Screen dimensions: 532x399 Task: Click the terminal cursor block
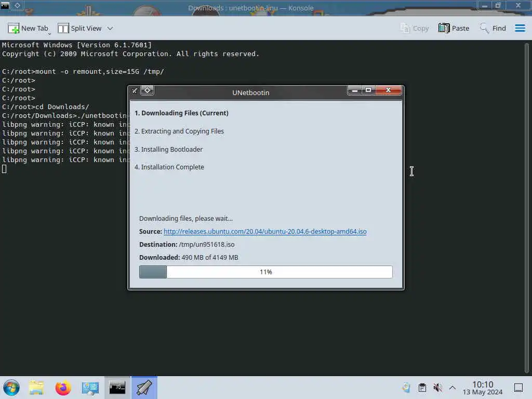(4, 169)
